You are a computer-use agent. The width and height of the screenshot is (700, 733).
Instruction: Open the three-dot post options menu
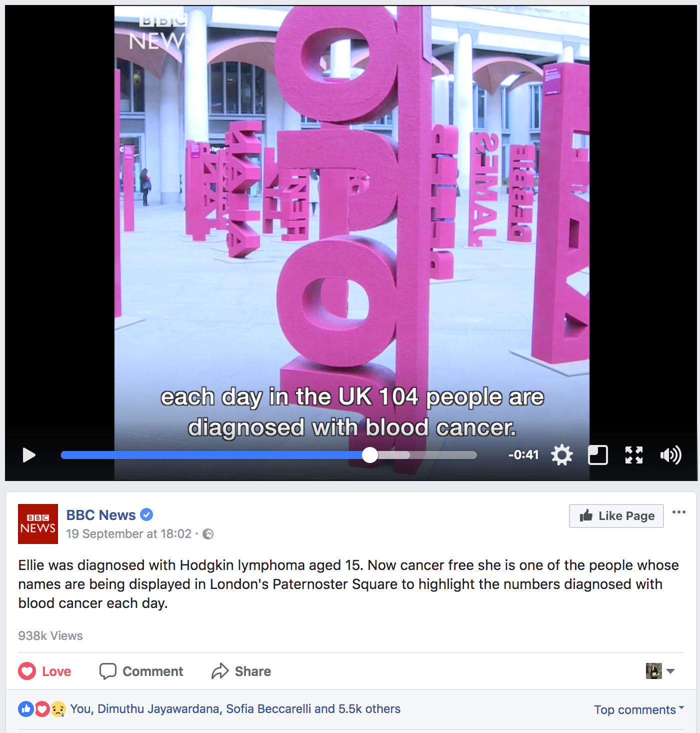(679, 512)
